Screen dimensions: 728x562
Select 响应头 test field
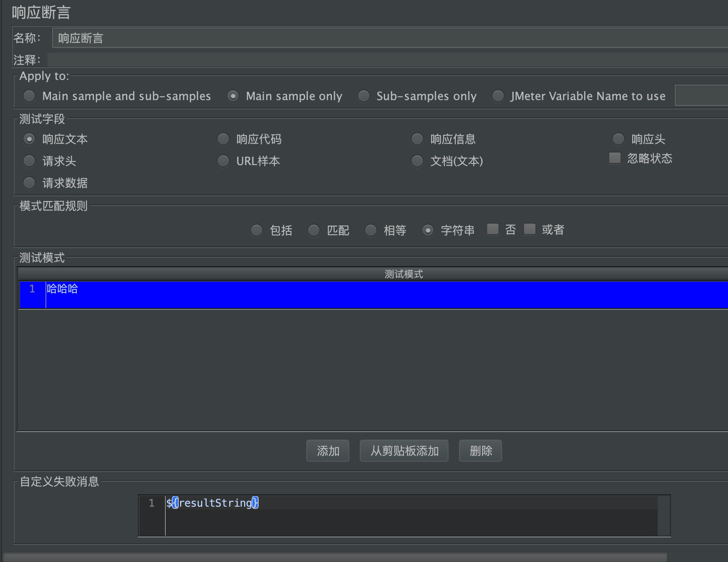click(x=618, y=139)
